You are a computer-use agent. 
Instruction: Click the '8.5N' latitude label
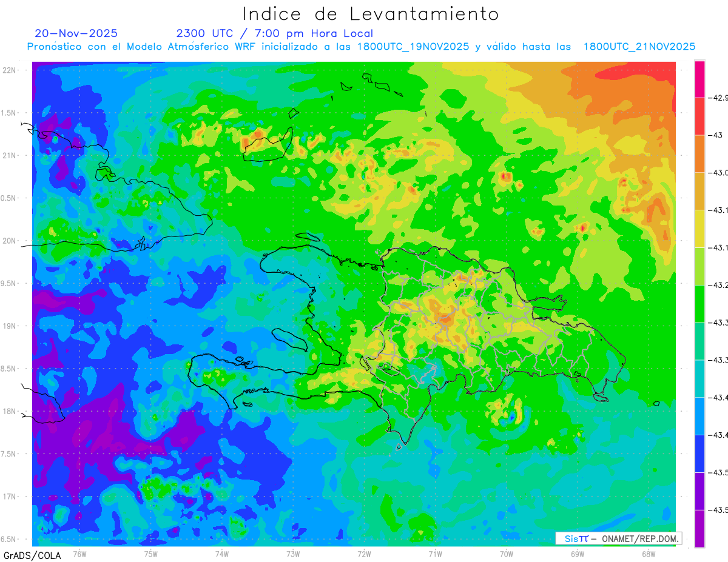tap(9, 369)
